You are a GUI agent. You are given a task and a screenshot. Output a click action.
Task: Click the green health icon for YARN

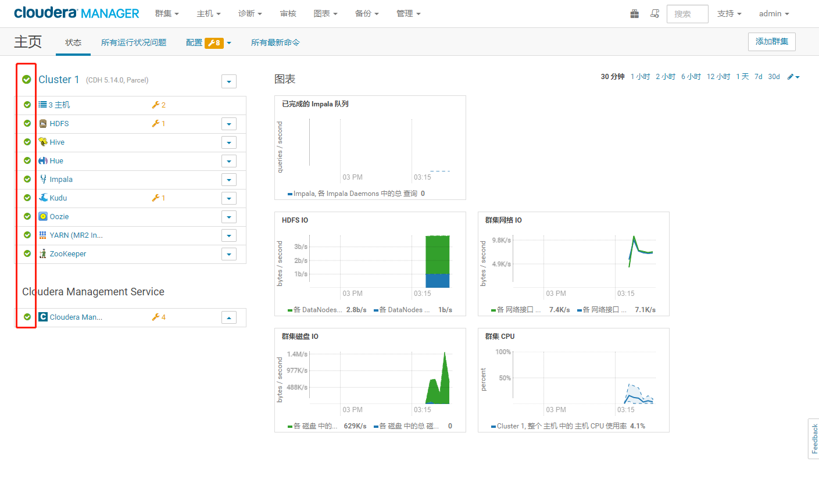[x=27, y=235]
